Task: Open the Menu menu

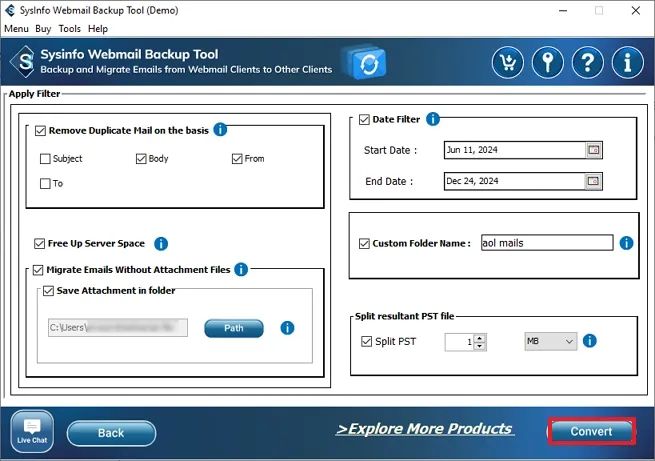Action: (x=16, y=29)
